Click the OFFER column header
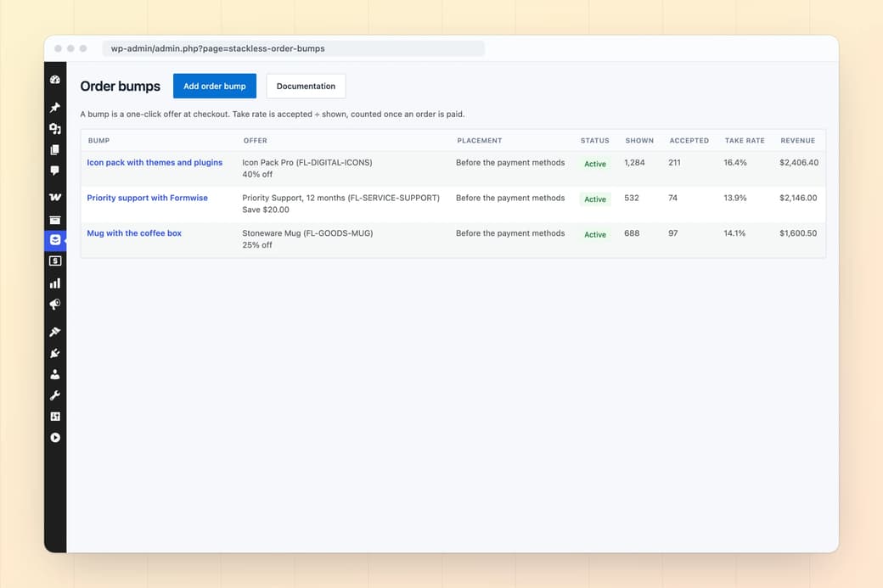 coord(255,141)
